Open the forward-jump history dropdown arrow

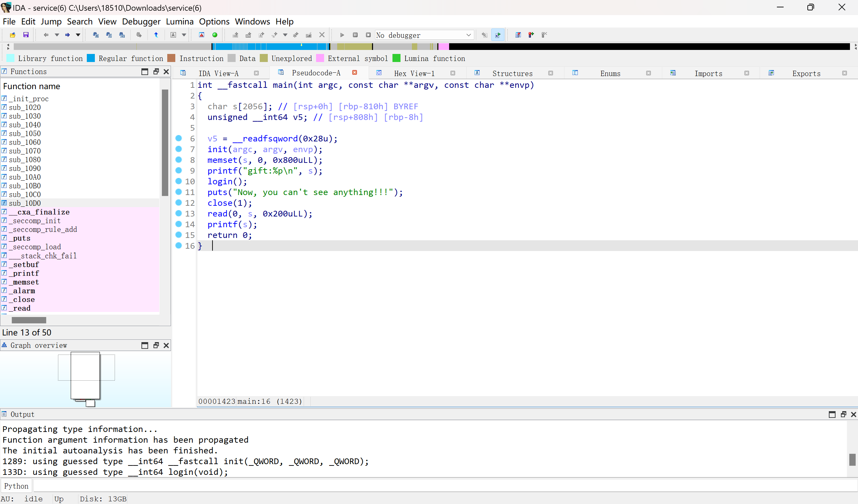[78, 35]
